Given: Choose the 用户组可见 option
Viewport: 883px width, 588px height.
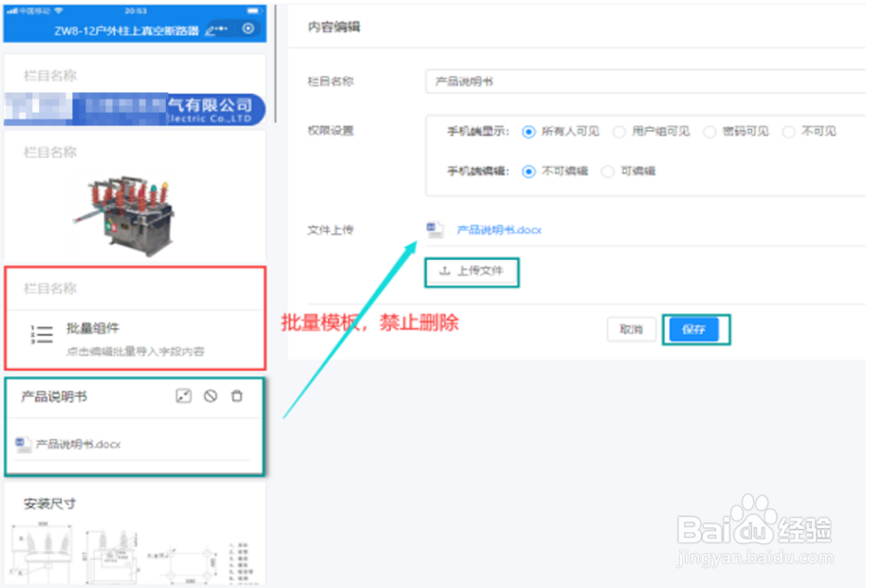Looking at the screenshot, I should tap(619, 132).
